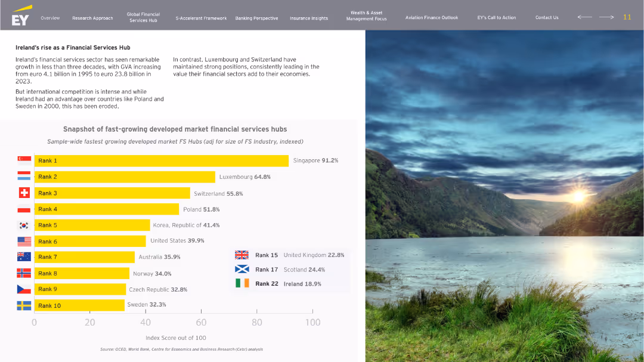Click the chart title 'Snapshot of fast-growing...'
The height and width of the screenshot is (362, 644).
coord(175,129)
